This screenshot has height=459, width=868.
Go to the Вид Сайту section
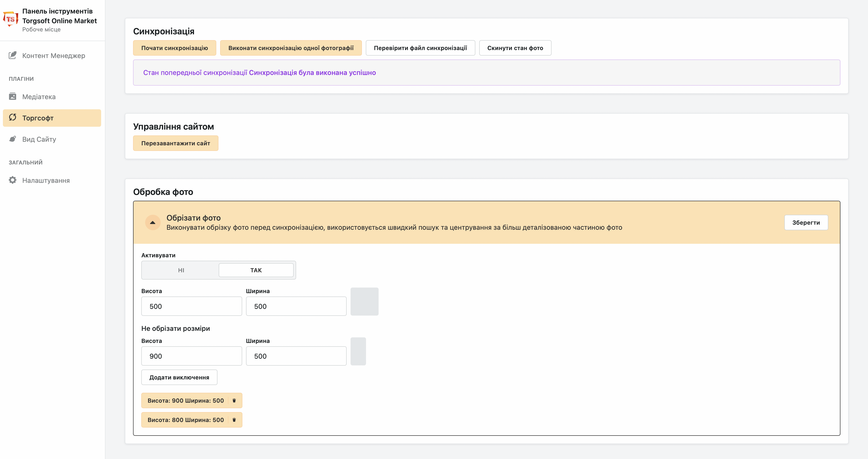[x=39, y=139]
